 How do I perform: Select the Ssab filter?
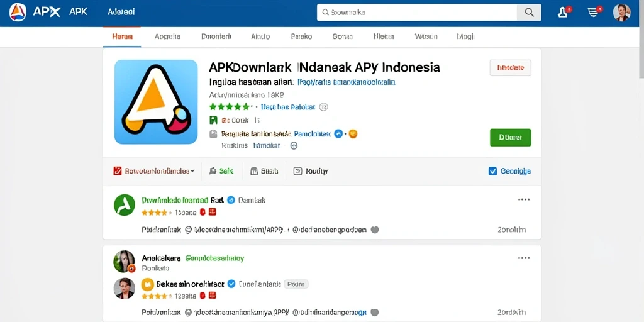point(264,171)
